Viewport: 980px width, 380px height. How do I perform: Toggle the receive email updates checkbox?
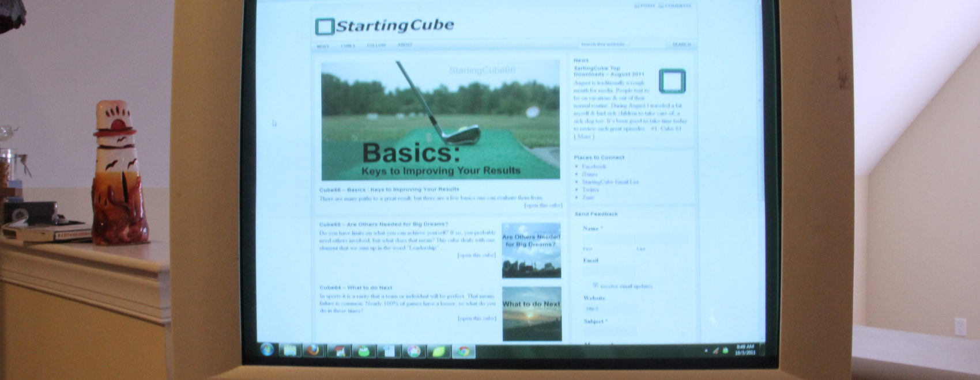595,285
